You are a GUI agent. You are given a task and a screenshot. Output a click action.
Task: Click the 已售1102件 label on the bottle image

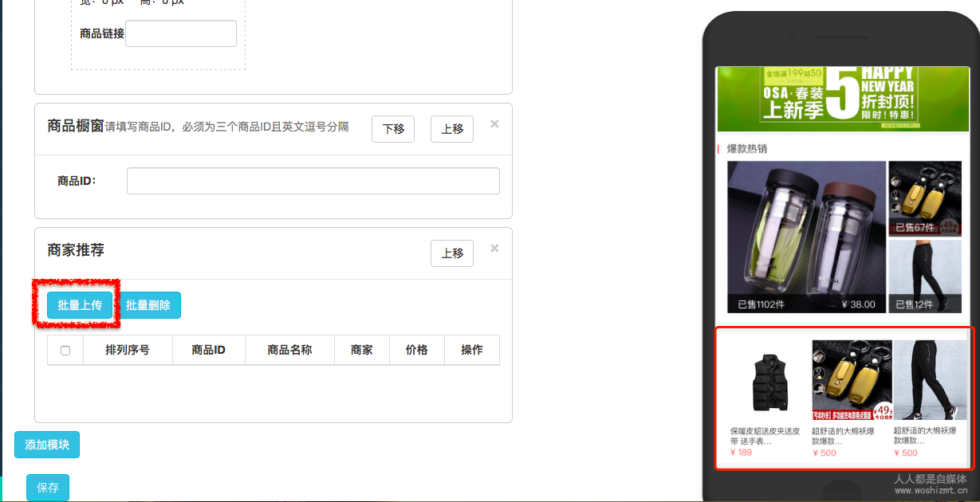point(761,304)
